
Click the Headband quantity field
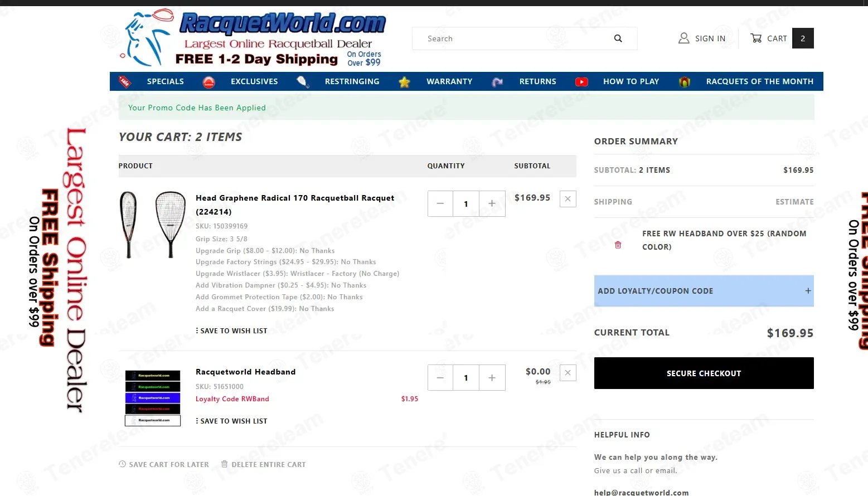pos(466,378)
